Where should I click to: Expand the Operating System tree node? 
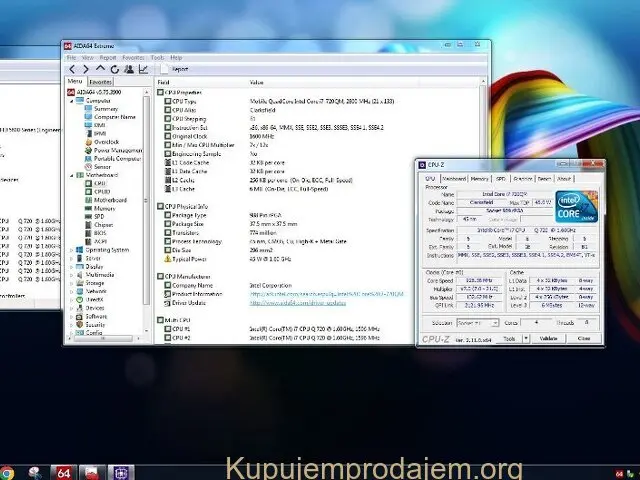(69, 250)
